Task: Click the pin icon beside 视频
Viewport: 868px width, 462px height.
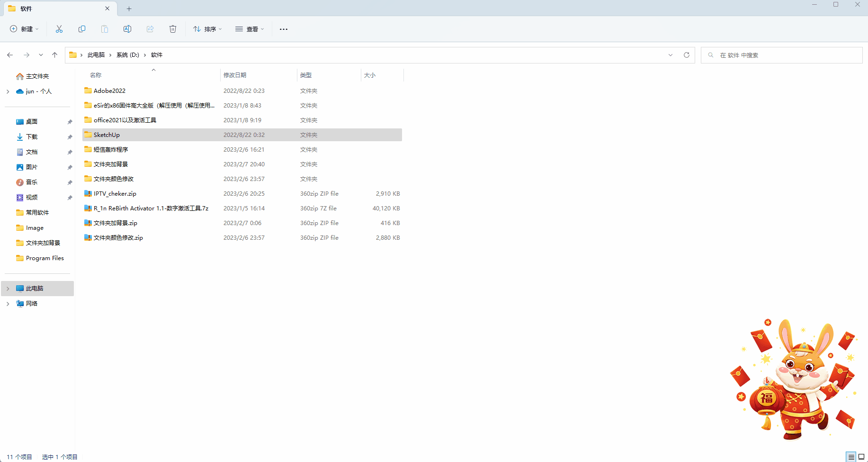Action: (x=70, y=198)
